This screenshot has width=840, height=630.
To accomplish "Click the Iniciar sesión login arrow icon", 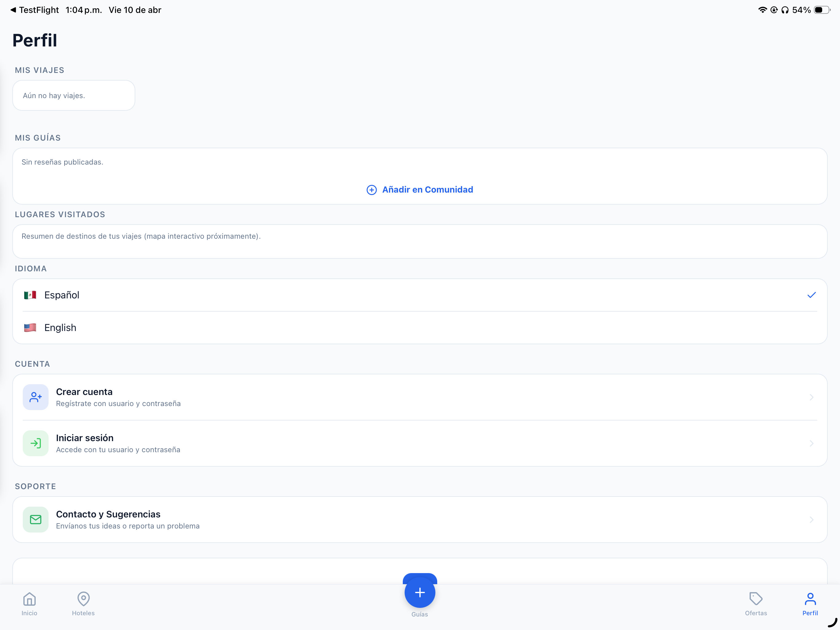I will [x=36, y=443].
